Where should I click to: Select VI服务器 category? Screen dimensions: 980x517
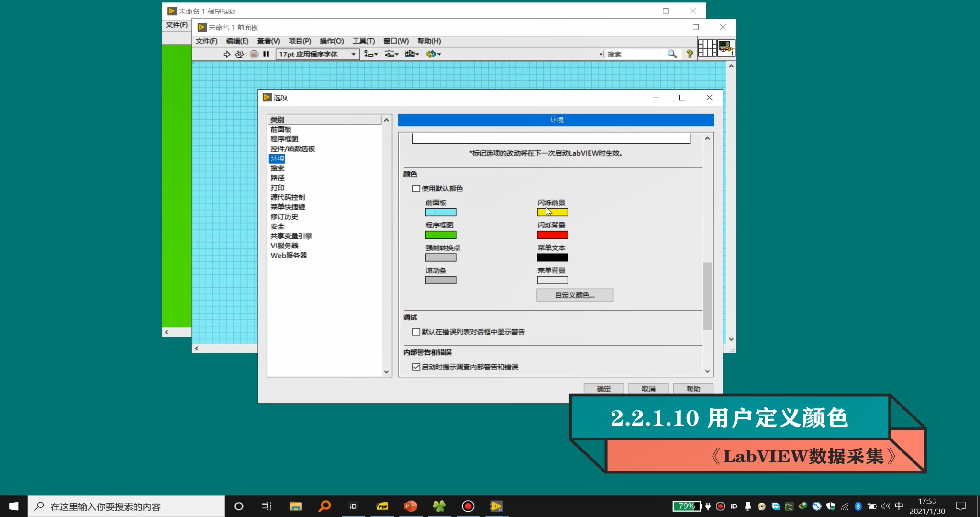(284, 246)
